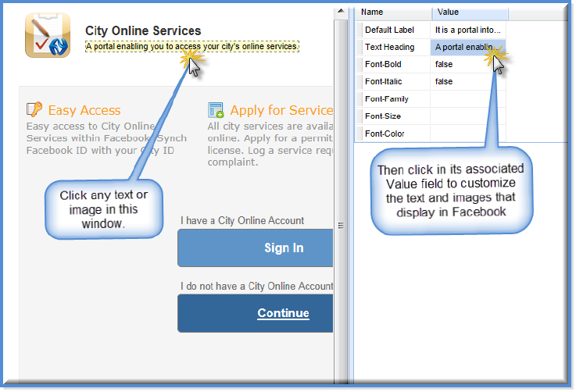Select the City Online Services heading
Viewport: 576px width, 392px height.
(143, 30)
